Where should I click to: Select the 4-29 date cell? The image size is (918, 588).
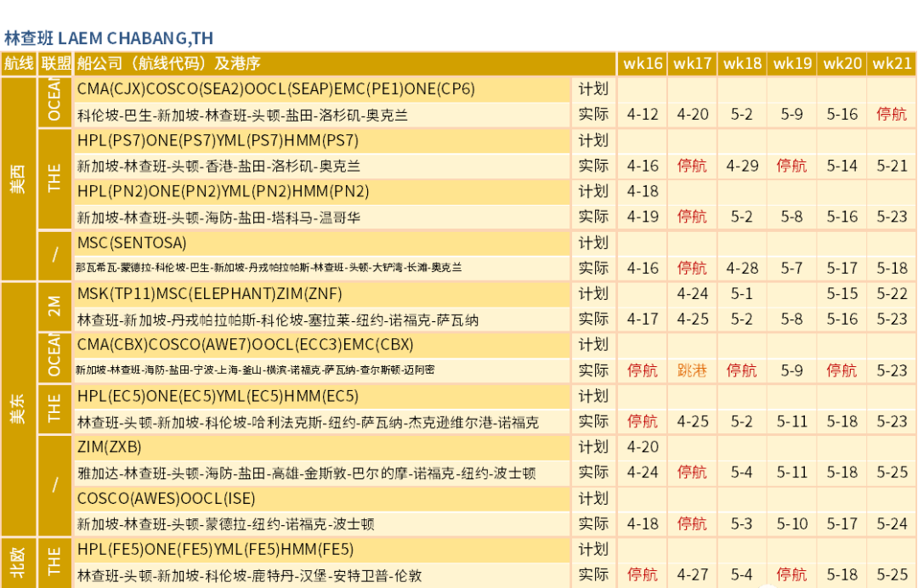pyautogui.click(x=742, y=166)
